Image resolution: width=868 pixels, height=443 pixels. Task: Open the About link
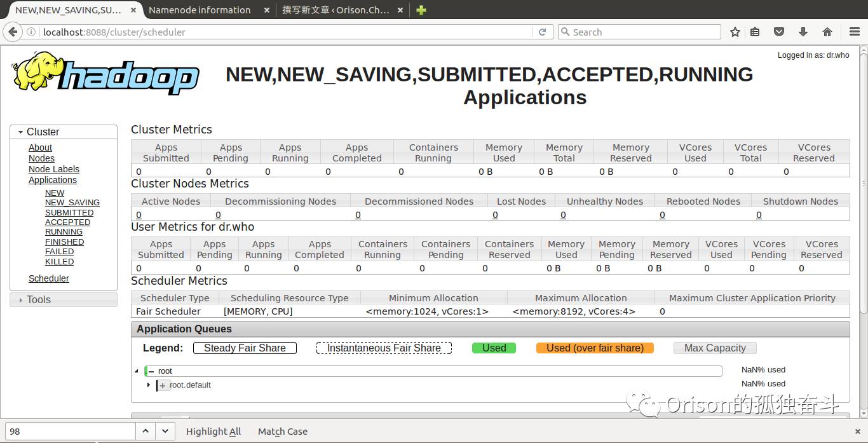[40, 147]
